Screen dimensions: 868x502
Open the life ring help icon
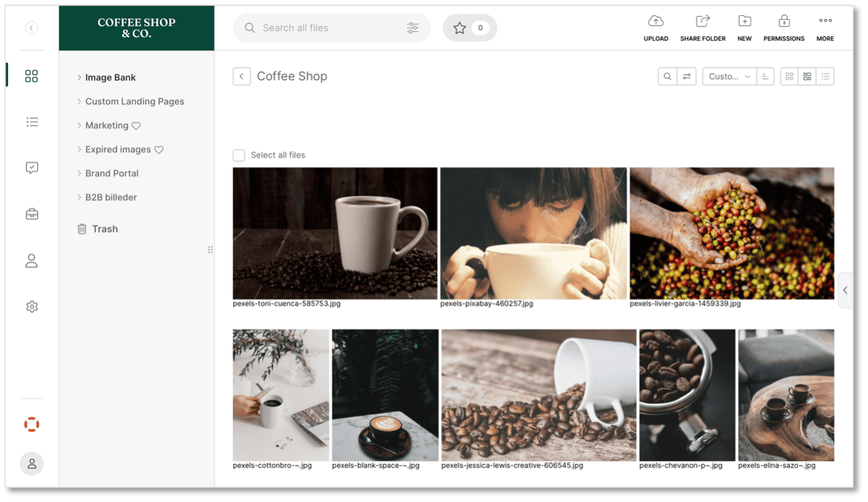[32, 424]
